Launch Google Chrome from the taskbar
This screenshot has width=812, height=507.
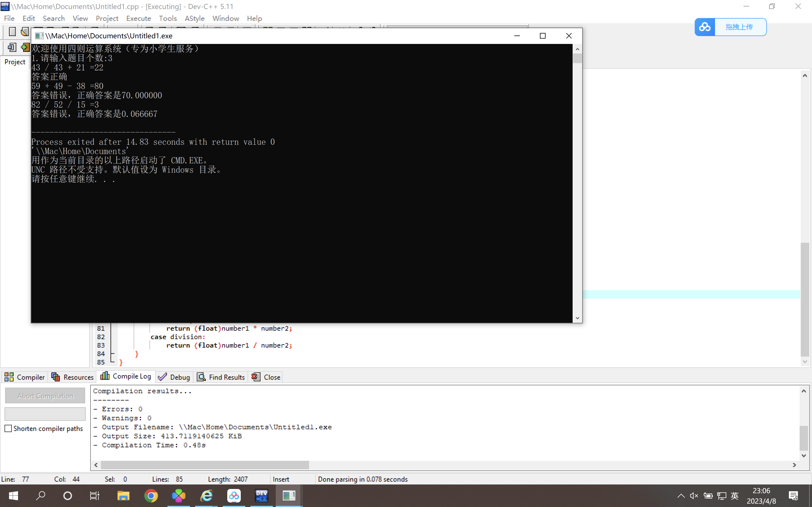[151, 496]
